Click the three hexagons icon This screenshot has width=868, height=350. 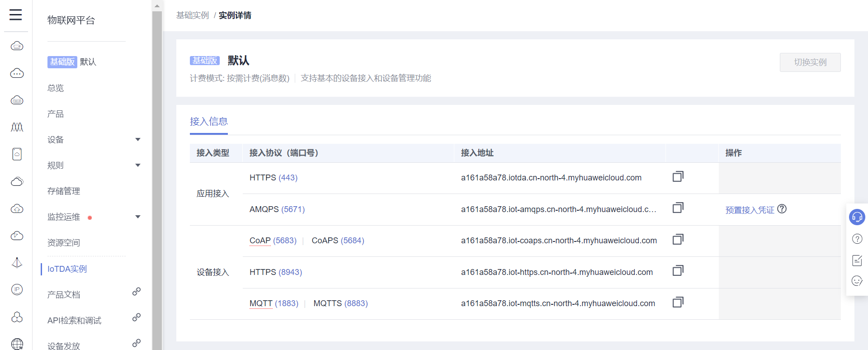[x=17, y=317]
